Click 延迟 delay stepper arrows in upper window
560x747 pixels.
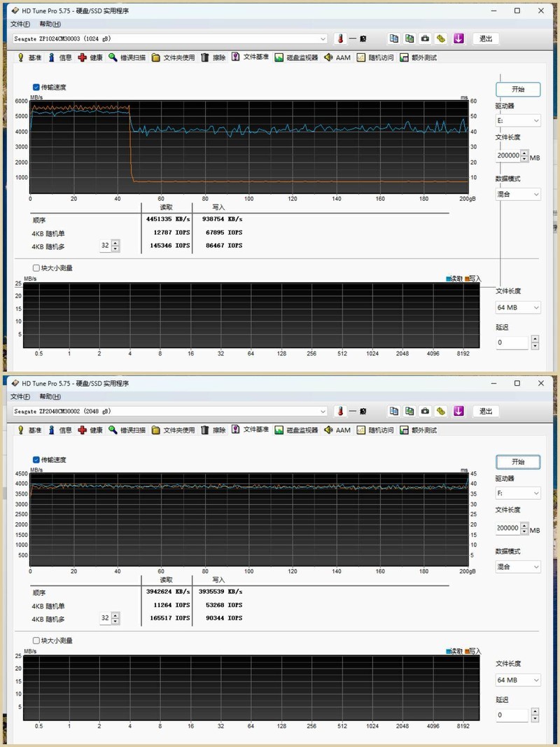pyautogui.click(x=535, y=342)
